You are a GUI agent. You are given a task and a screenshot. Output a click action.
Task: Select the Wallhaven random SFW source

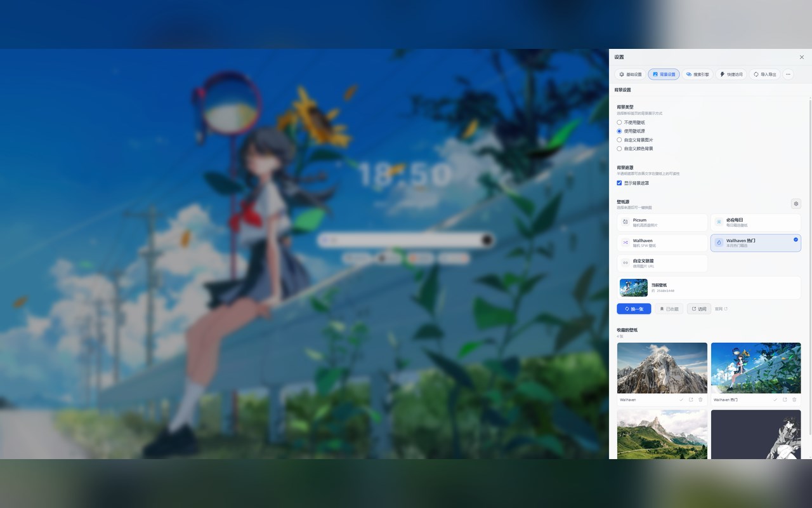pyautogui.click(x=662, y=243)
